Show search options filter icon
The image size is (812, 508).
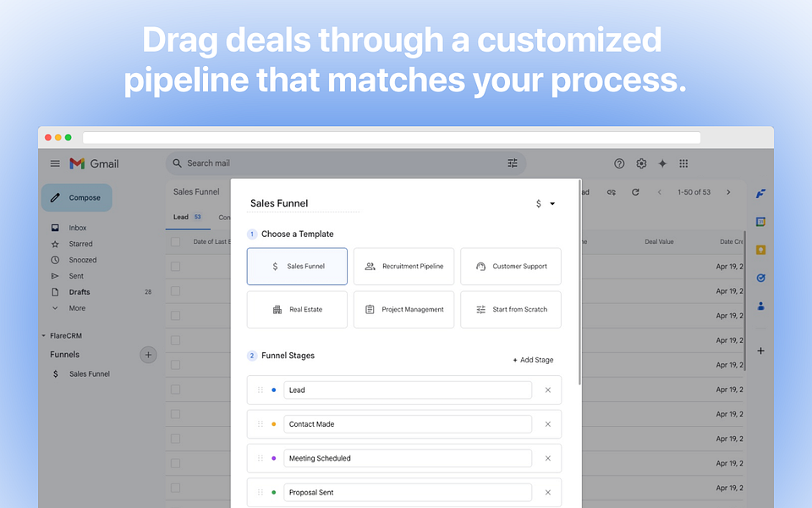point(513,163)
